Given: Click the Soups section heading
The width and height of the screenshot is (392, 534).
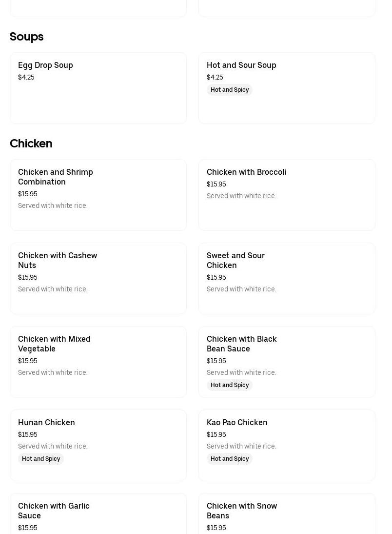Looking at the screenshot, I should click(x=27, y=37).
